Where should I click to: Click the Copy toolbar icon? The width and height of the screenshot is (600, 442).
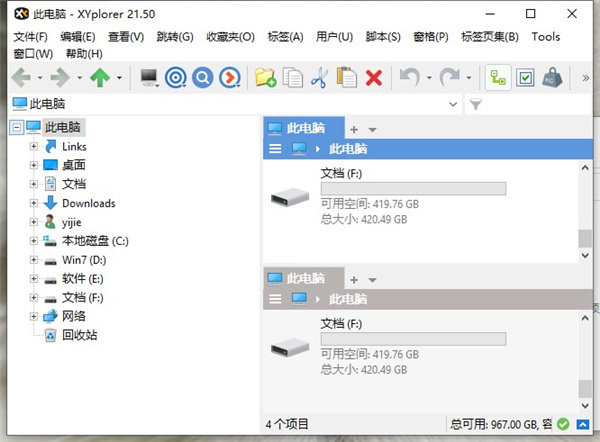coord(293,78)
